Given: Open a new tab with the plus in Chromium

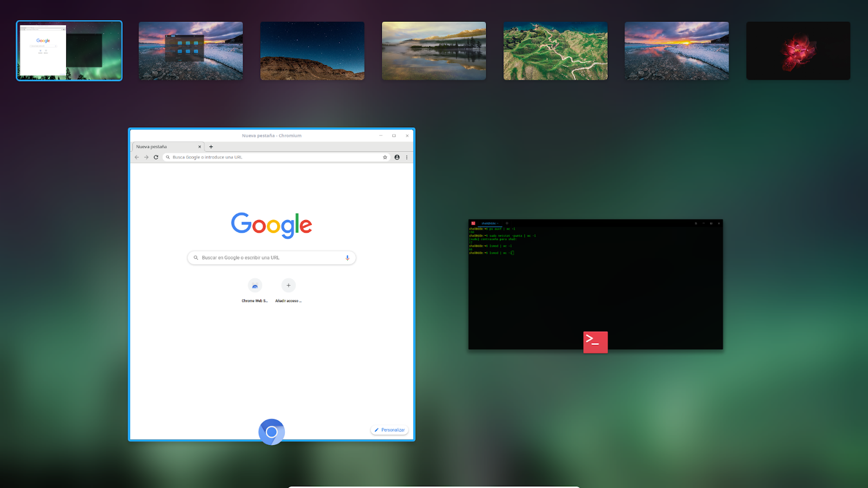Looking at the screenshot, I should [x=211, y=146].
